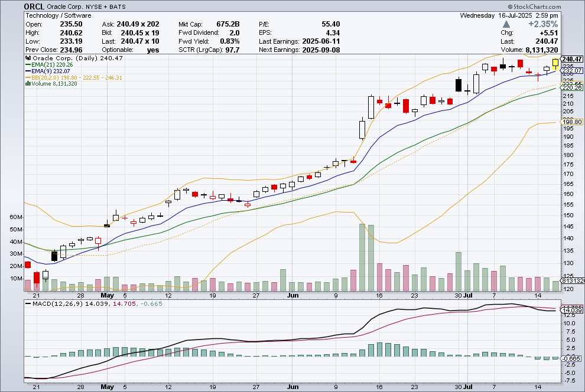Click the date 'Wednesday 16-Jul-2025 2:59 pm'
This screenshot has width=585, height=392.
[x=509, y=16]
